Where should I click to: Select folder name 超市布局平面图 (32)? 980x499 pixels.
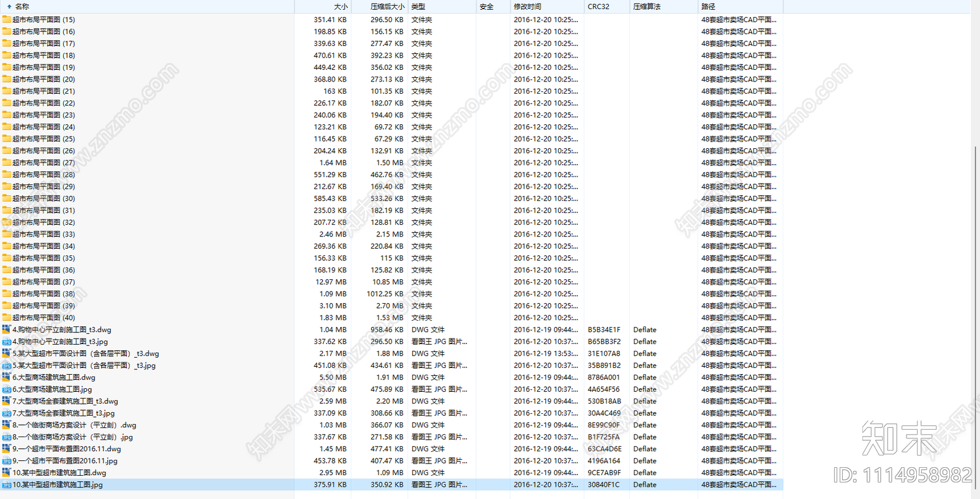43,222
